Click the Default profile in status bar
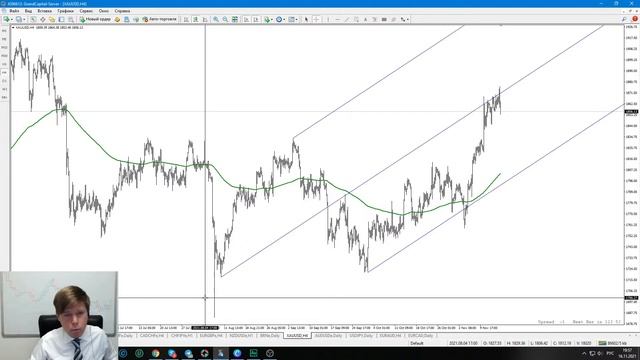The image size is (640, 360). coord(417,343)
